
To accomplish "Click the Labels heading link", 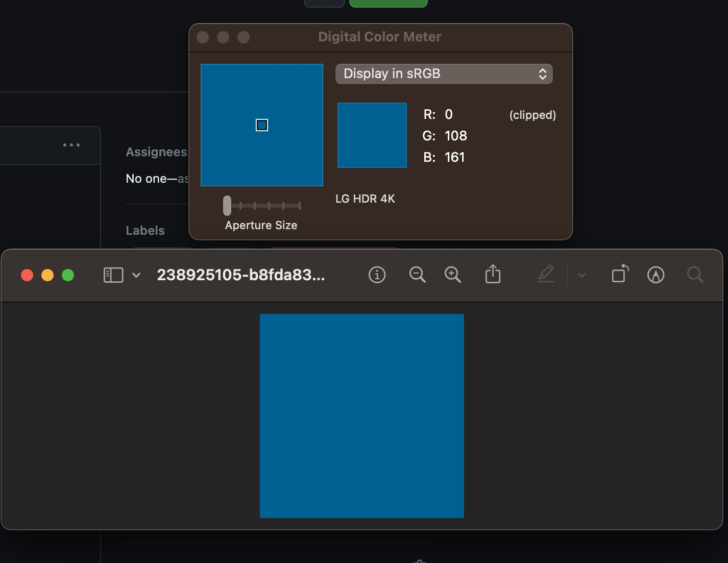I will (x=145, y=230).
